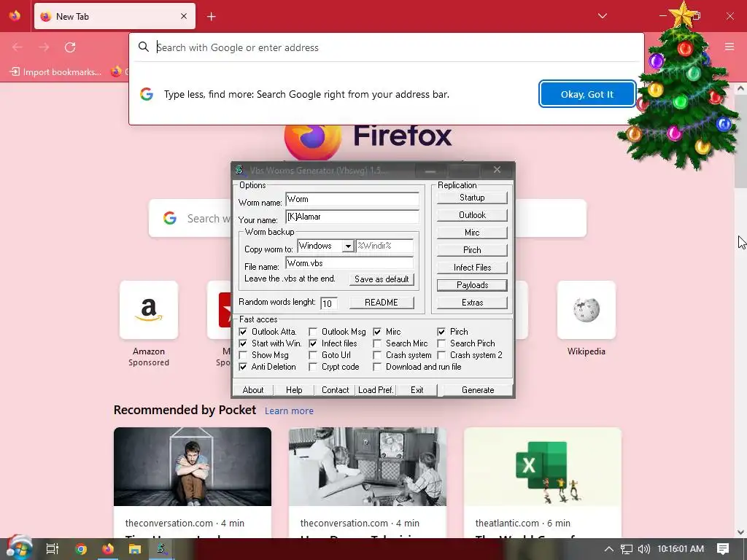Close the New Tab tab
The image size is (747, 560).
coord(184,16)
